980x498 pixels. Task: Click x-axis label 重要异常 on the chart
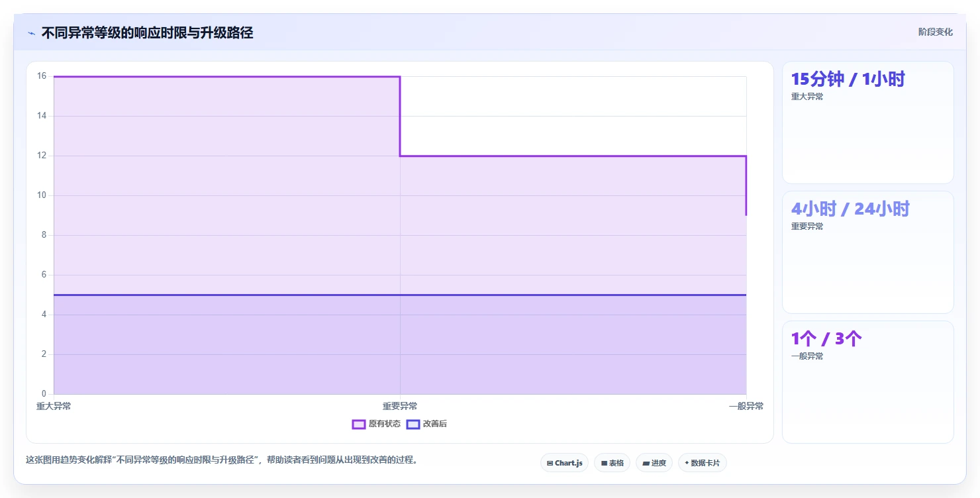point(400,406)
